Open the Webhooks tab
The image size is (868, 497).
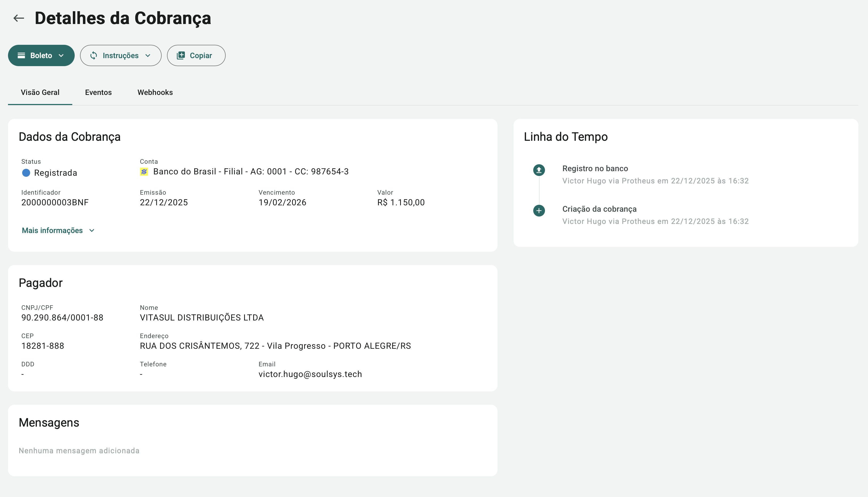click(x=155, y=93)
